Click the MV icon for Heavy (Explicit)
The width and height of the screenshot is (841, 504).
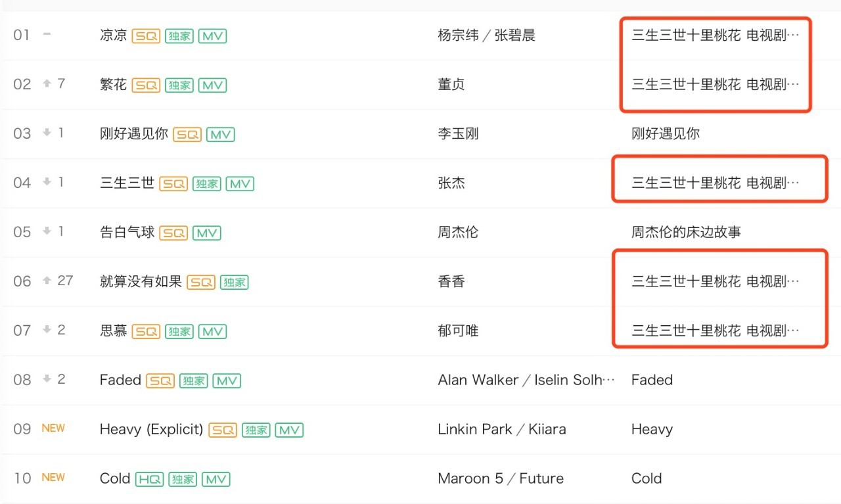pos(289,430)
